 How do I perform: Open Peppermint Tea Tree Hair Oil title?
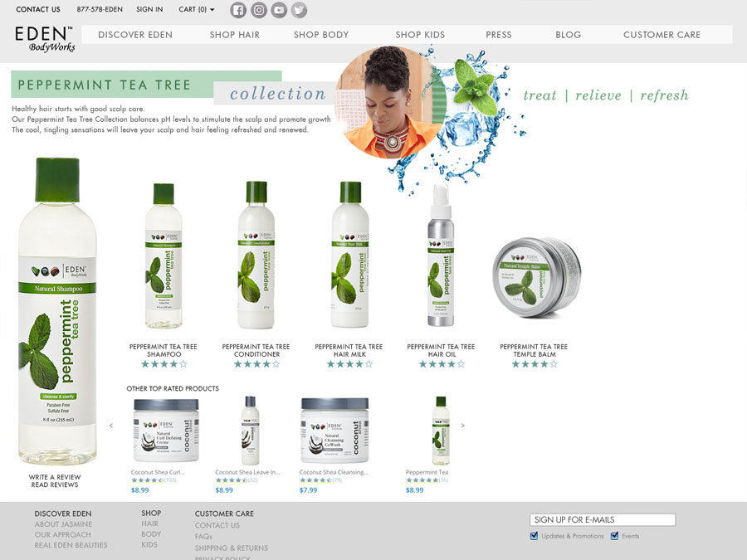(442, 350)
